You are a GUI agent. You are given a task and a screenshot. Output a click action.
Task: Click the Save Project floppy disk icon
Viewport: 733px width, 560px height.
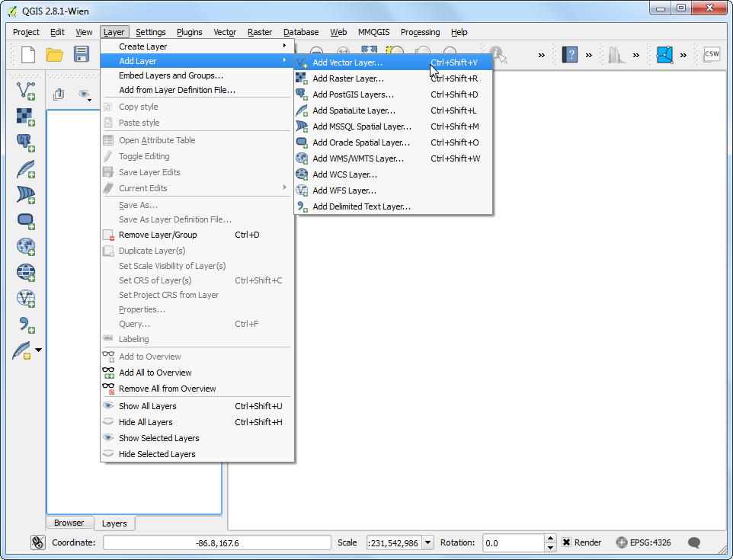82,54
